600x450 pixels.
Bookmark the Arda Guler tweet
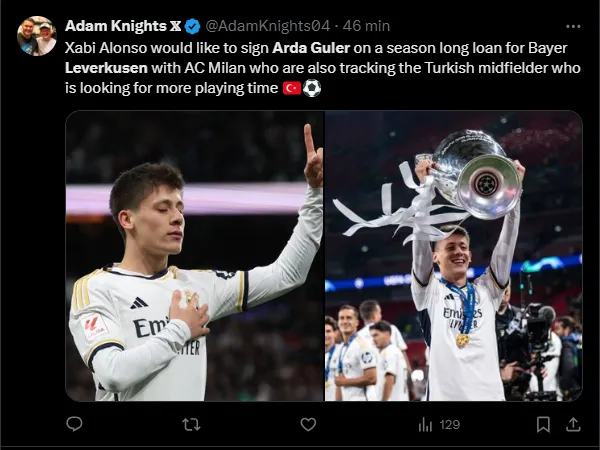[543, 424]
